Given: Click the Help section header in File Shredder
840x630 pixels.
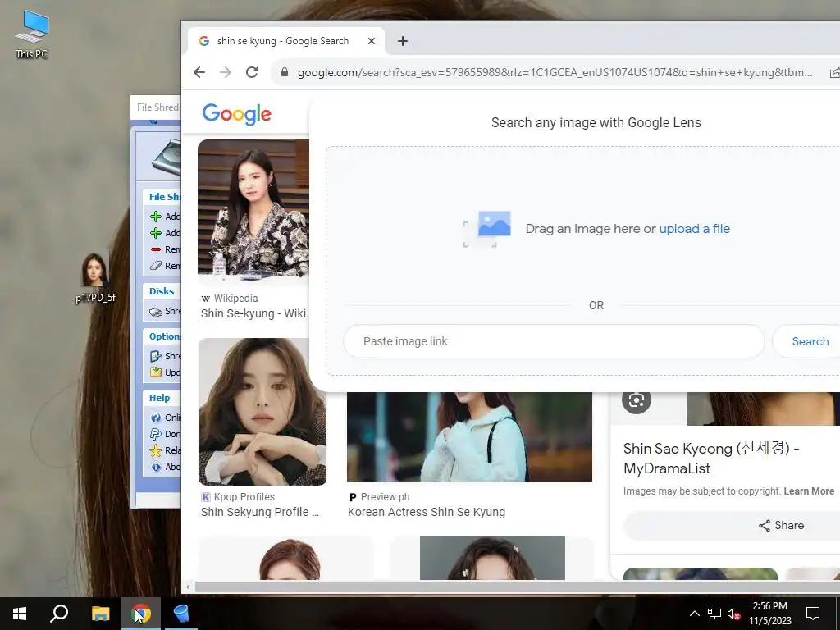Looking at the screenshot, I should point(160,398).
